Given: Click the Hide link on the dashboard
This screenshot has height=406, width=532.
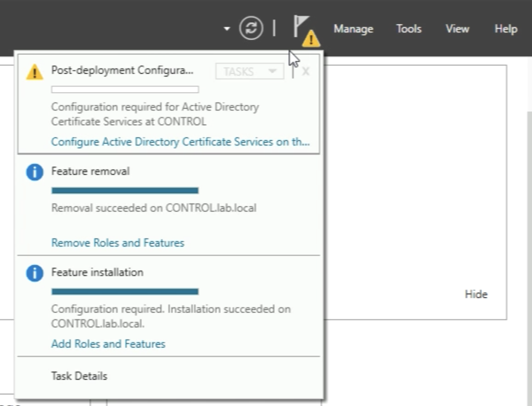Looking at the screenshot, I should pyautogui.click(x=476, y=294).
